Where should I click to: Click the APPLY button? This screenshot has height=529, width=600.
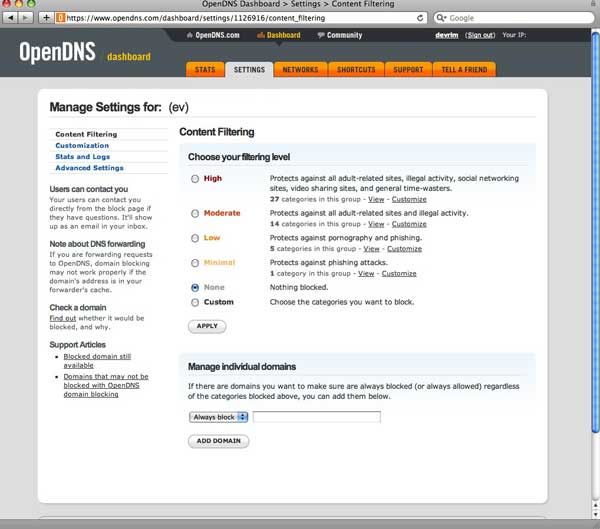207,326
